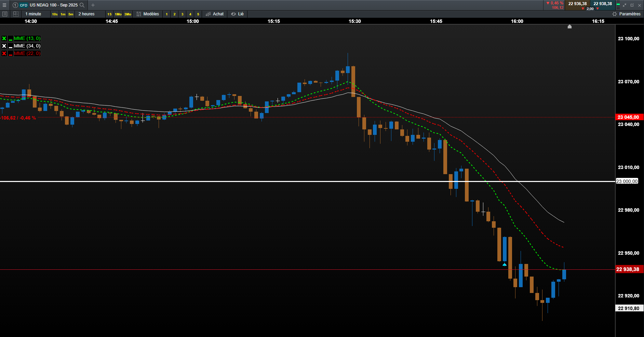This screenshot has height=337, width=644.
Task: Shrink the chart with collapse arrows icon
Action: [x=625, y=5]
